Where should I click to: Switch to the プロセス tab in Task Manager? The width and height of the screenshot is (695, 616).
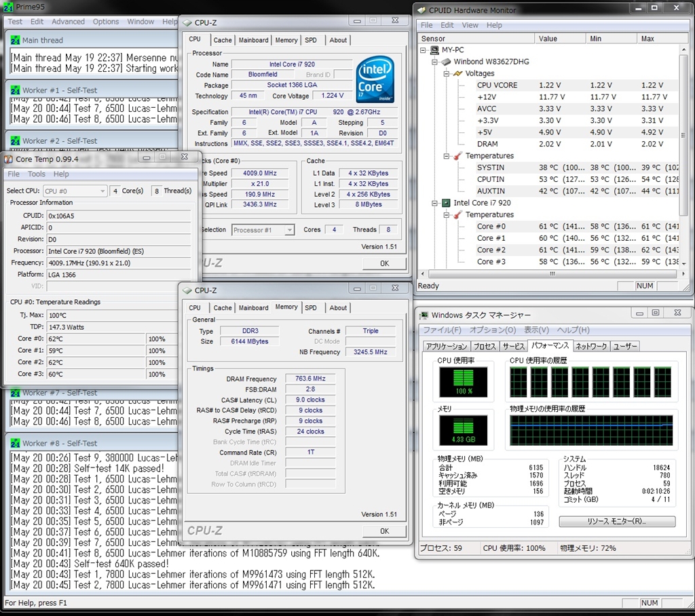[485, 346]
